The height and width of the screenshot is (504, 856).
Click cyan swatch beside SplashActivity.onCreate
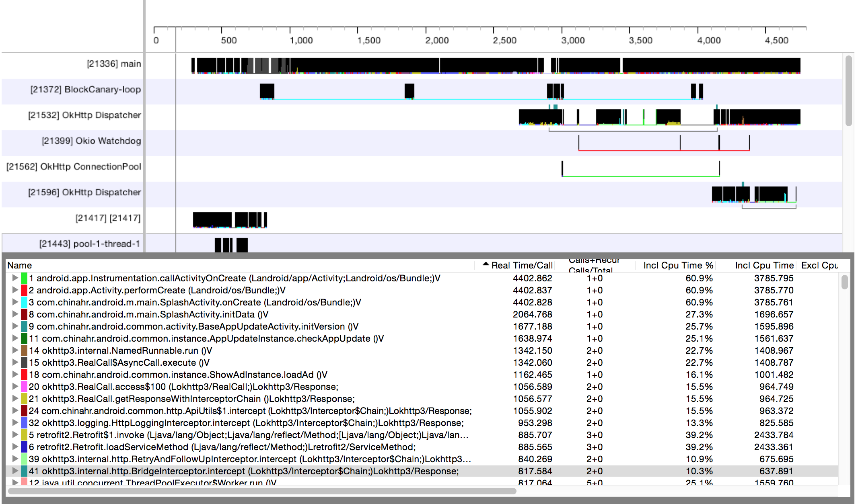24,302
